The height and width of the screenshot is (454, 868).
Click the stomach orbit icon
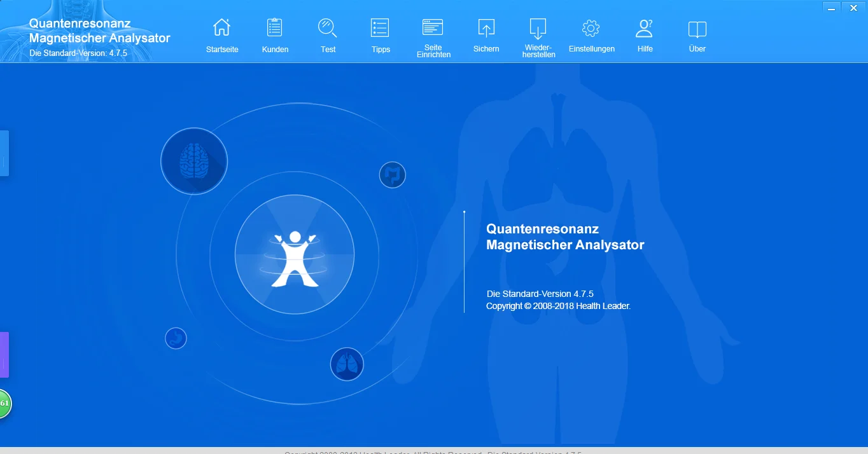[176, 338]
